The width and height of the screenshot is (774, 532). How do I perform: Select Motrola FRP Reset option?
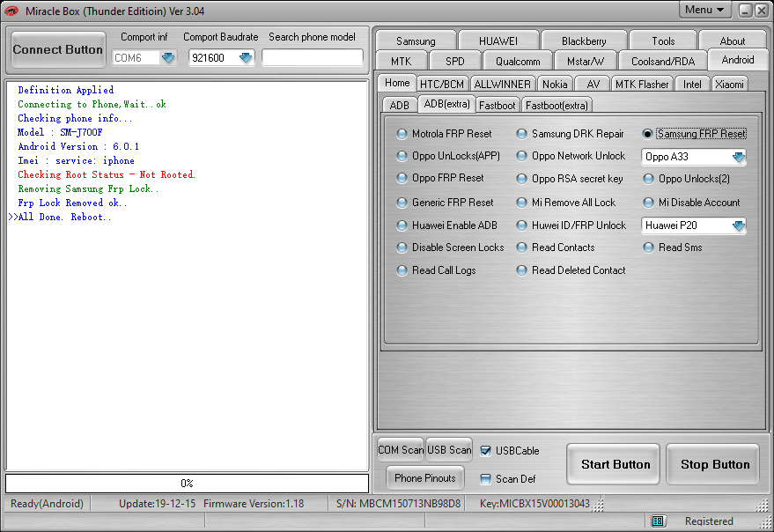402,134
